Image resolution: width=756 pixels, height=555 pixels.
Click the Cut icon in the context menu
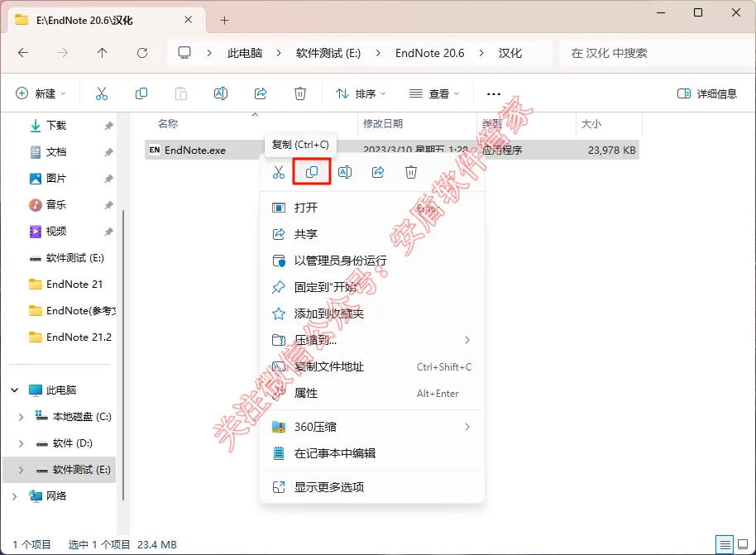point(279,172)
